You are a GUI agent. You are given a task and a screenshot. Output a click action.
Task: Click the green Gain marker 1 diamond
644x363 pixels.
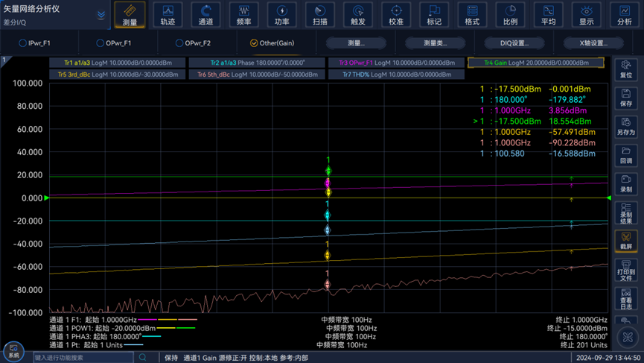(x=328, y=171)
